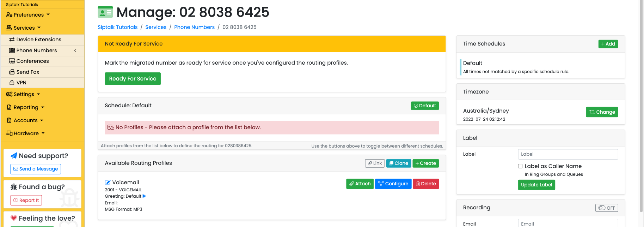Click the edit pencil icon next to Voicemail
The height and width of the screenshot is (227, 644).
tap(108, 183)
